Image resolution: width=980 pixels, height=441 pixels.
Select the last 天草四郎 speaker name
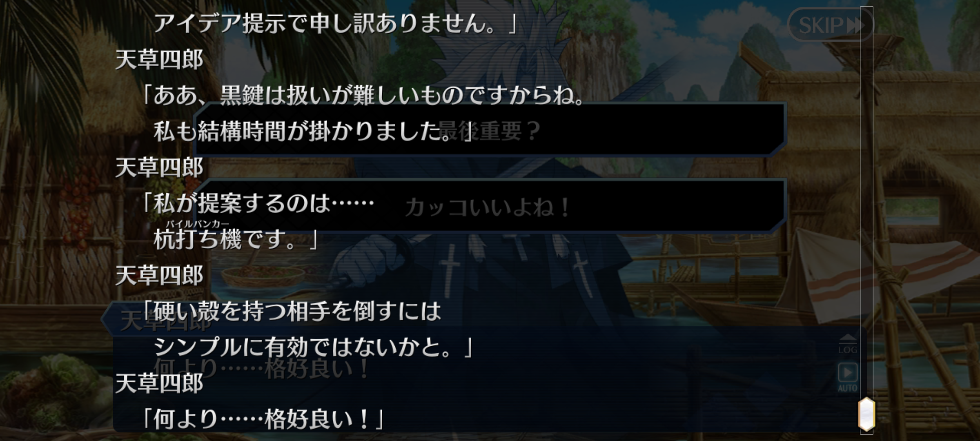(x=159, y=383)
